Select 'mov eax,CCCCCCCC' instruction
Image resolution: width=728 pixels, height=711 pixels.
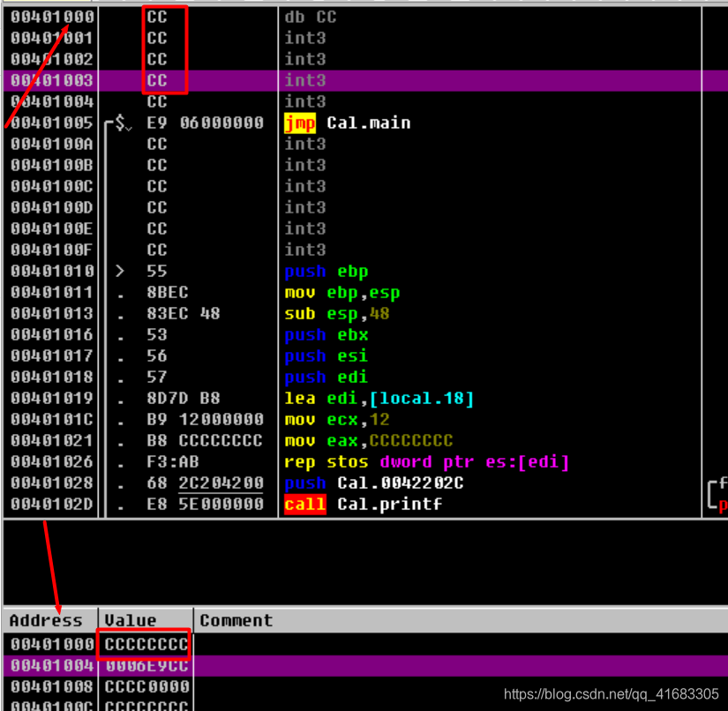pos(368,441)
